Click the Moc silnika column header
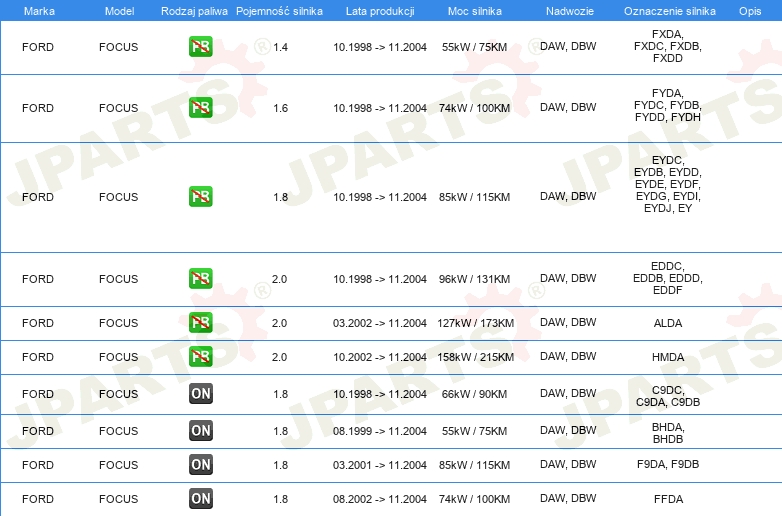This screenshot has width=782, height=516. coord(475,11)
